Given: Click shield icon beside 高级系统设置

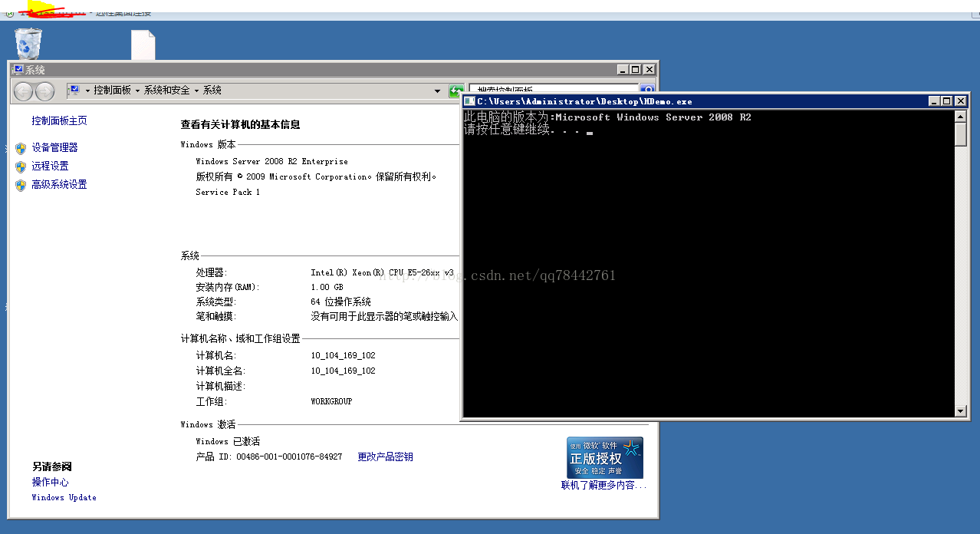Looking at the screenshot, I should (21, 185).
